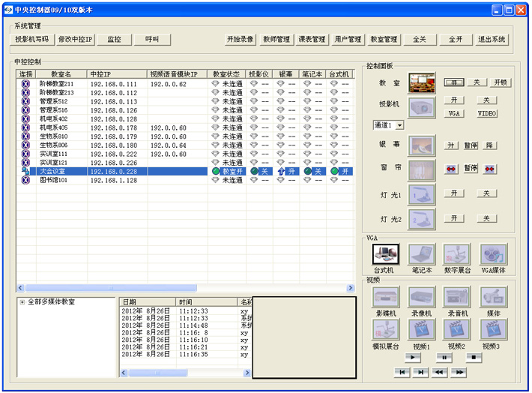Select the 台式机 desktop VGA source icon
The height and width of the screenshot is (393, 532).
[384, 255]
